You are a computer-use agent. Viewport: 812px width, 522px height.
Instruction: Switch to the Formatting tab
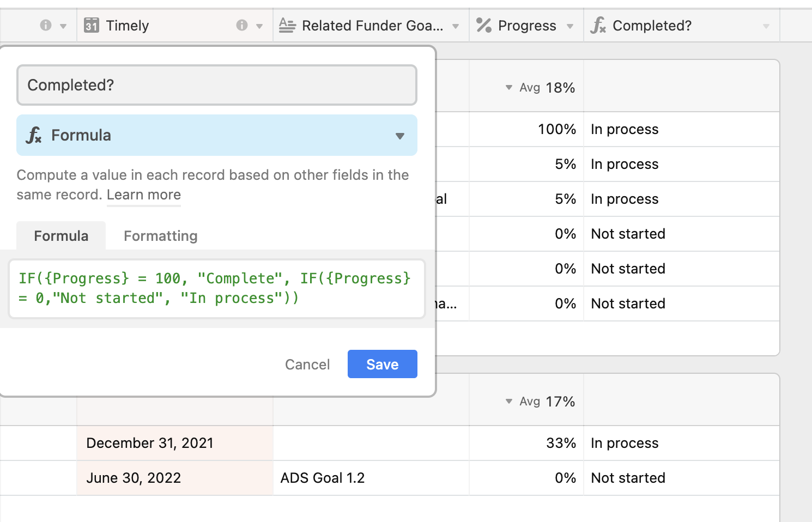[161, 236]
